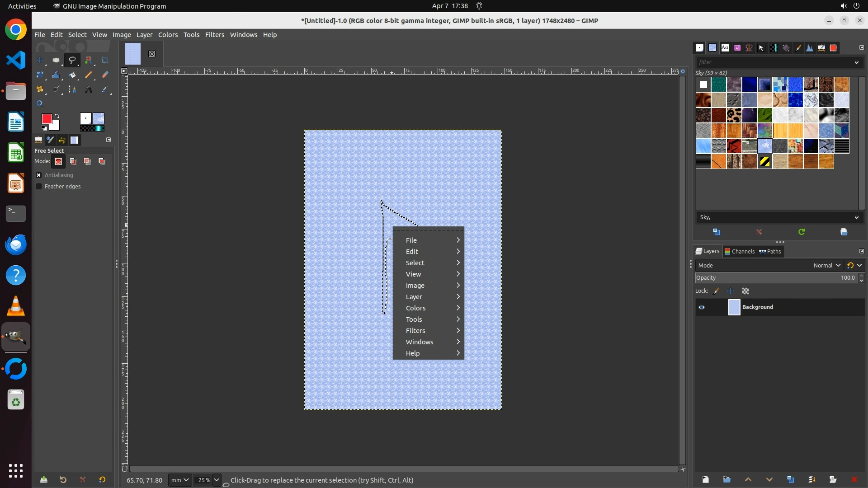This screenshot has height=488, width=868.
Task: Select the Bucket Fill tool
Action: 72,75
